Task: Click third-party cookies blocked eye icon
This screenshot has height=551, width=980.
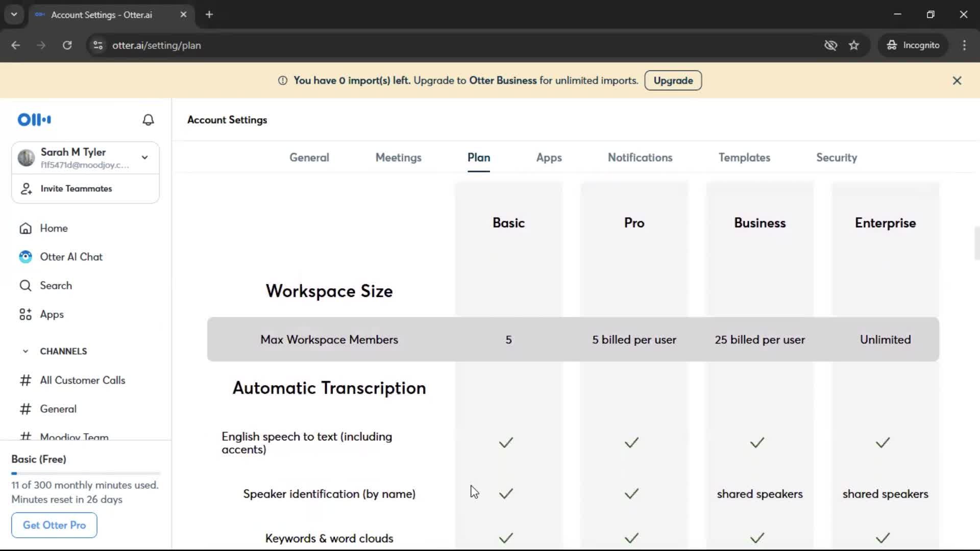Action: click(x=830, y=45)
